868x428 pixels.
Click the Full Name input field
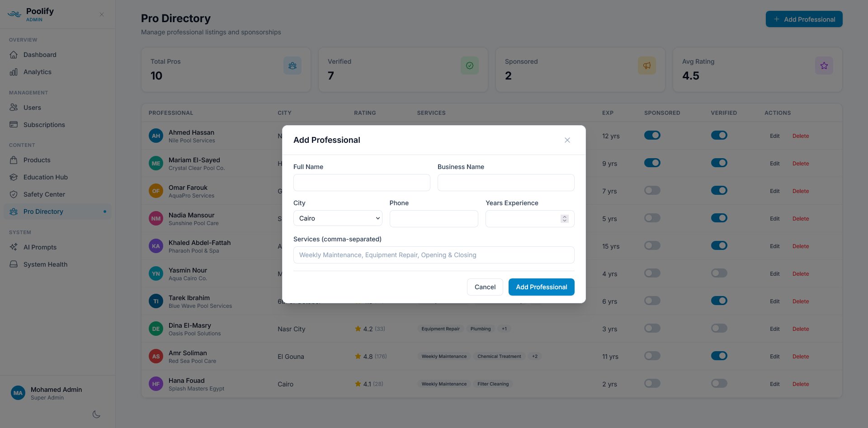pyautogui.click(x=361, y=182)
